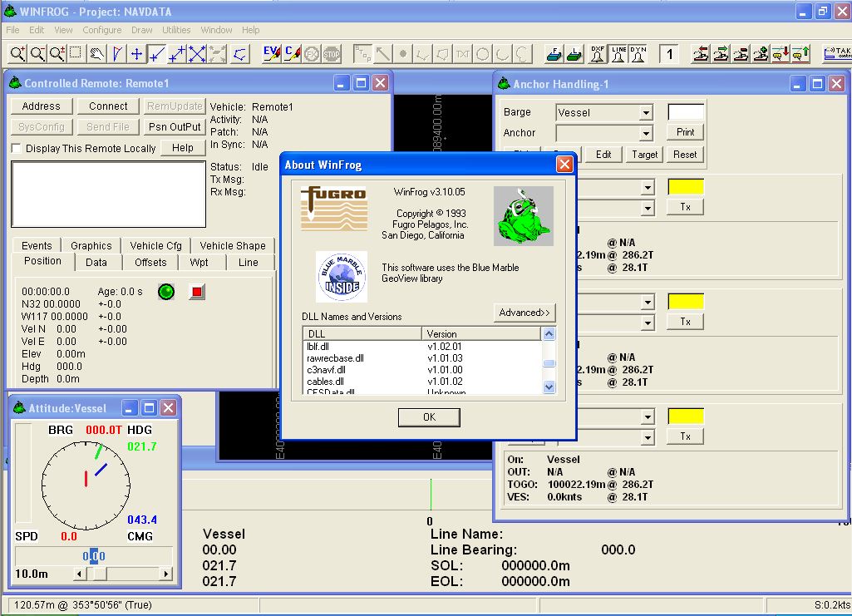Open the Anchor selection dropdown
This screenshot has height=616, width=852.
[x=645, y=133]
